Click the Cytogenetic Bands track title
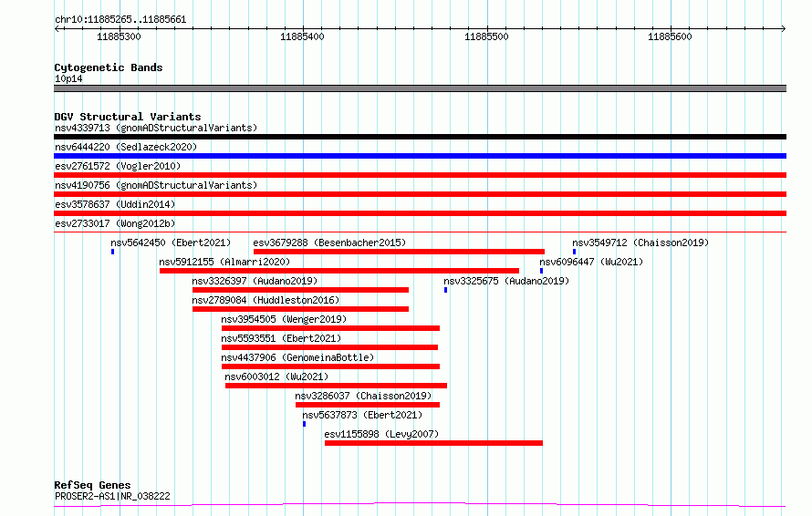The width and height of the screenshot is (812, 516). (x=109, y=67)
